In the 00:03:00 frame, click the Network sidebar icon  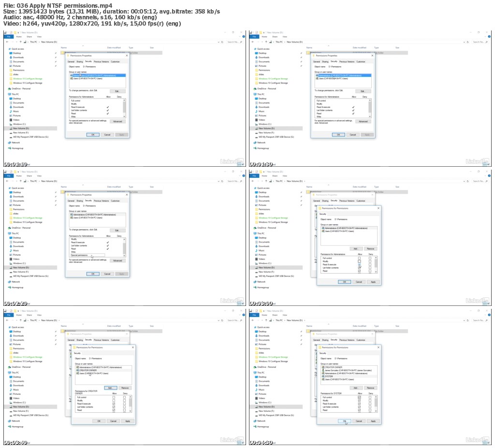pyautogui.click(x=255, y=282)
